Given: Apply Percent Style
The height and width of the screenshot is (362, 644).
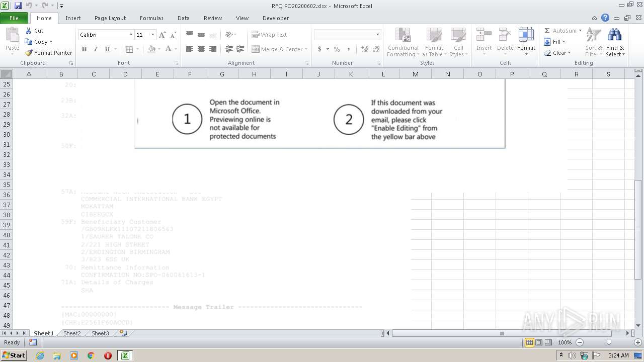Looking at the screenshot, I should (x=337, y=49).
